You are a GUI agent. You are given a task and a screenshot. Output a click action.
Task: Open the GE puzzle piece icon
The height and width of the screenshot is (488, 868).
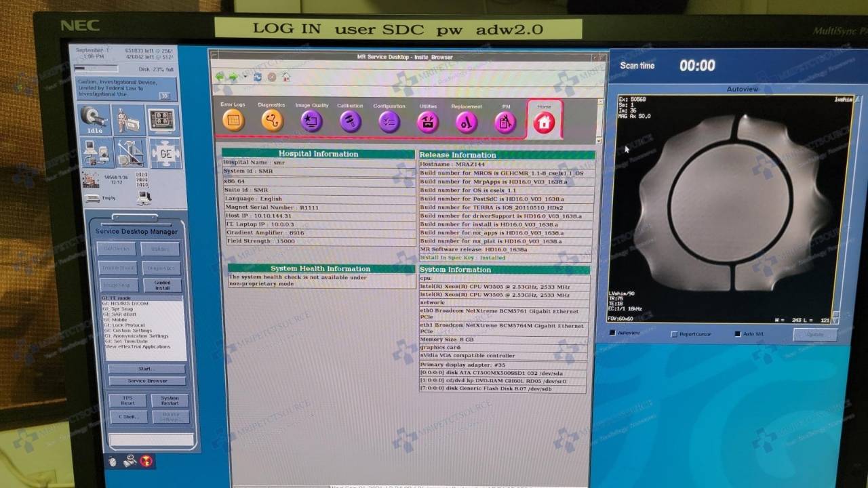pyautogui.click(x=165, y=153)
